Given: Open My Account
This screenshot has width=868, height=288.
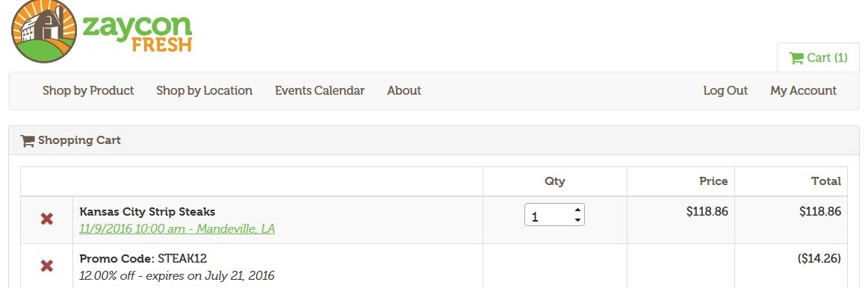Looking at the screenshot, I should point(803,91).
